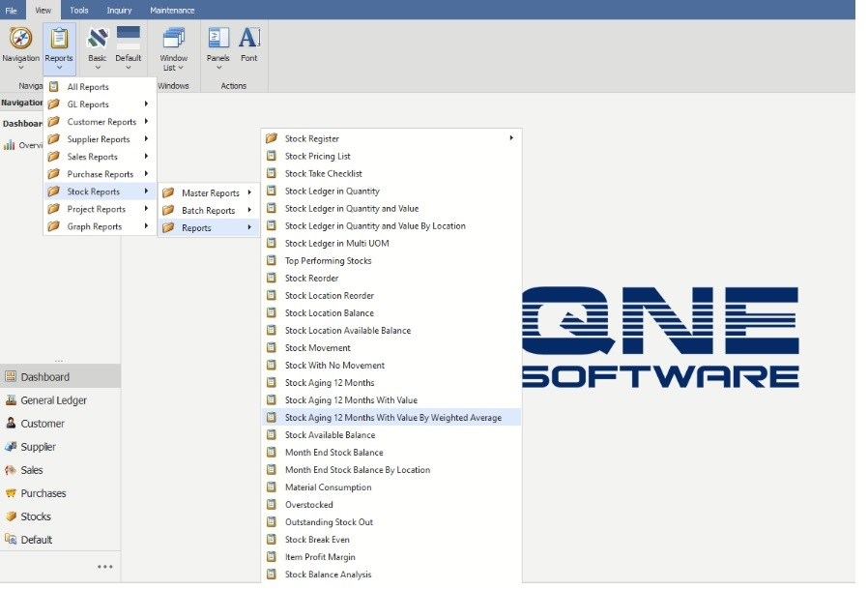Open the Font settings icon
Viewport: 868px width, 590px height.
pos(249,39)
